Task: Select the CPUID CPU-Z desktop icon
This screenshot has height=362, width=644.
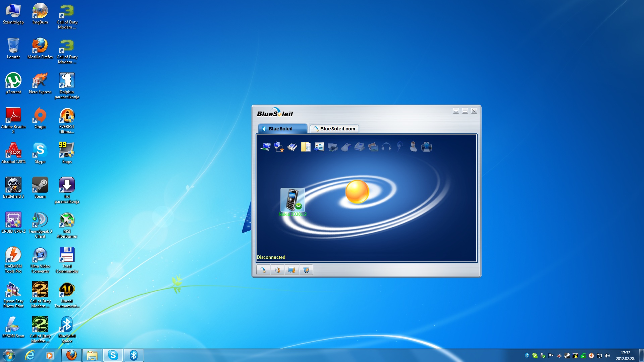Action: point(13,223)
